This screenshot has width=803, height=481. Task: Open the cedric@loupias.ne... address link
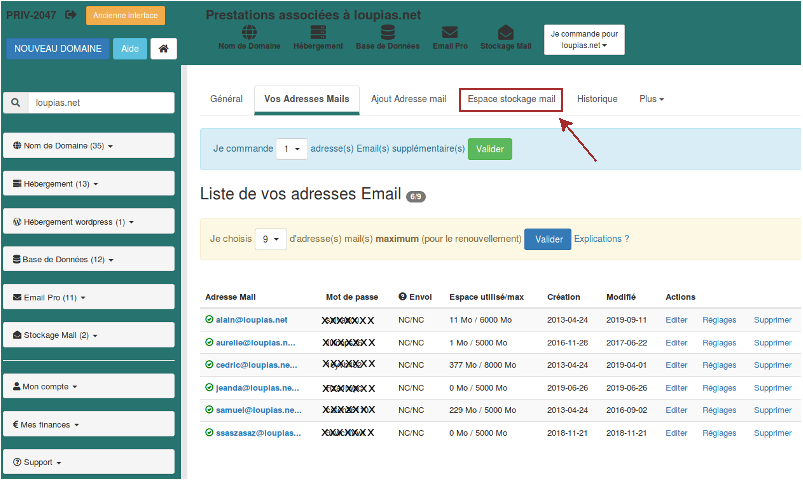(257, 365)
